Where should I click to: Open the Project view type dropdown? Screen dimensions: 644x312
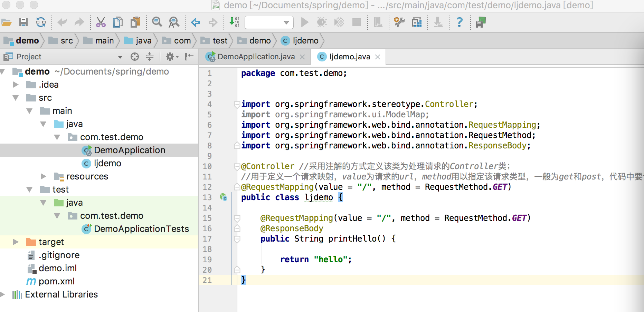[120, 57]
